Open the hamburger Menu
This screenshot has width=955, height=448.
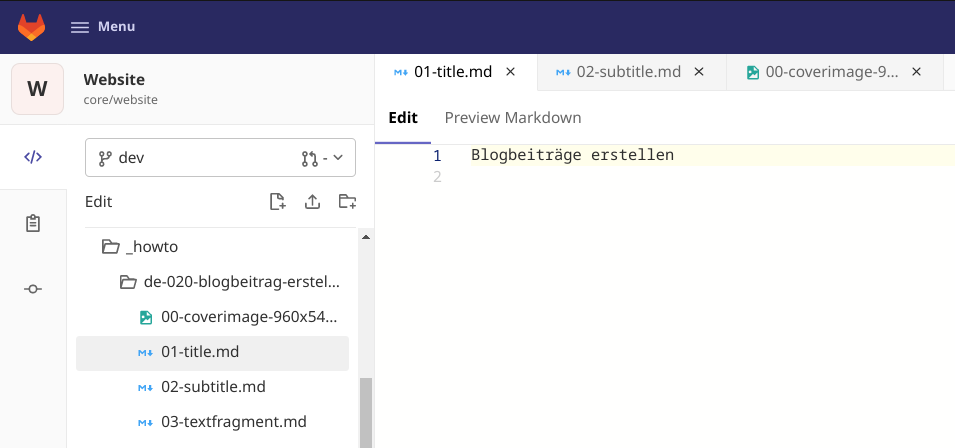(103, 27)
